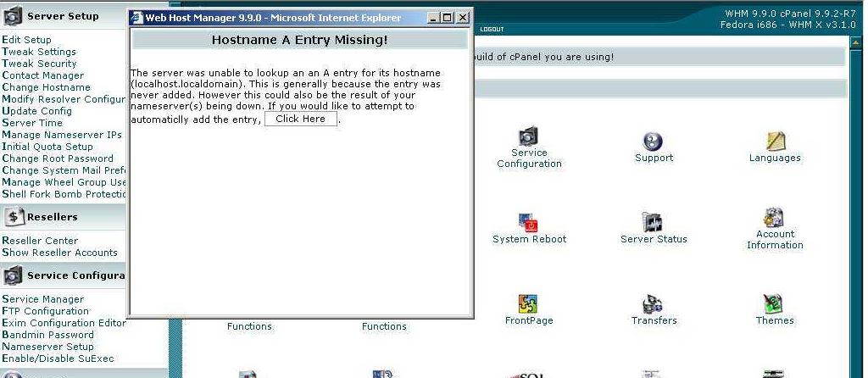Open Nameserver Setup link
The height and width of the screenshot is (378, 868).
(x=47, y=347)
